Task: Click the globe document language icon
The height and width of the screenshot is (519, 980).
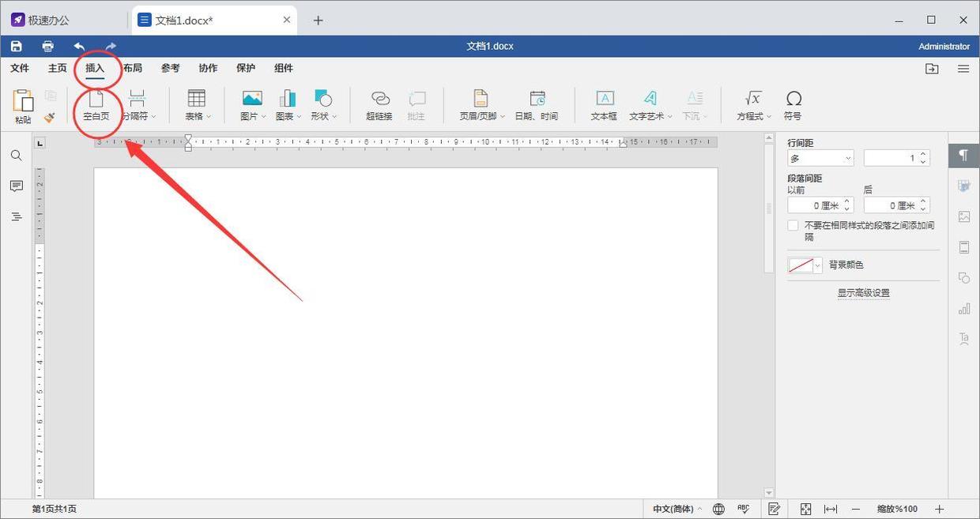Action: (x=718, y=509)
